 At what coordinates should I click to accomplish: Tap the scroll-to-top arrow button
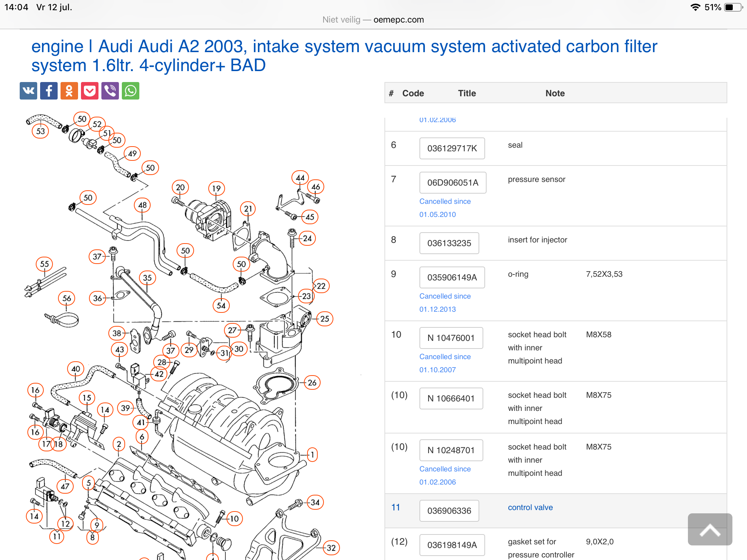pos(710,529)
